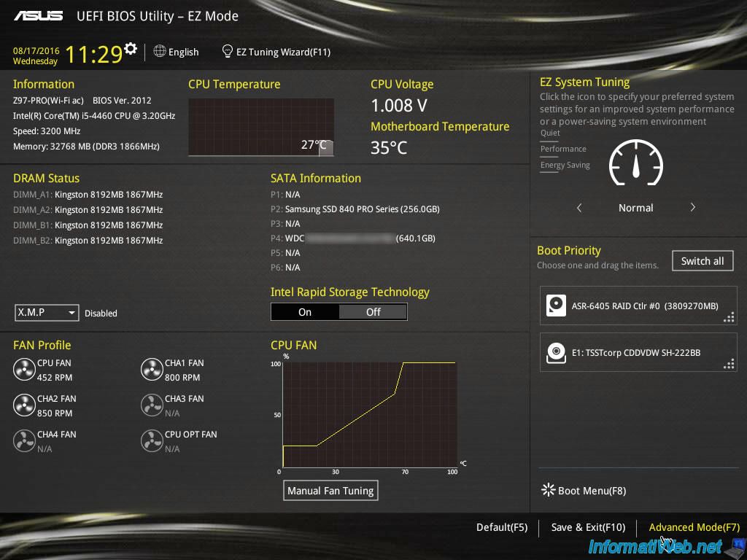The height and width of the screenshot is (560, 747).
Task: Click the CHA2 FAN icon at 850 RPM
Action: [23, 405]
